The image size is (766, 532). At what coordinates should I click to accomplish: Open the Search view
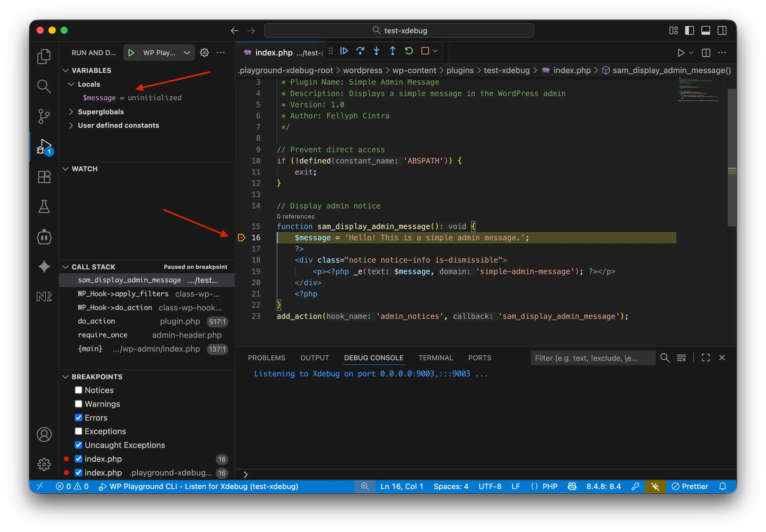tap(44, 86)
